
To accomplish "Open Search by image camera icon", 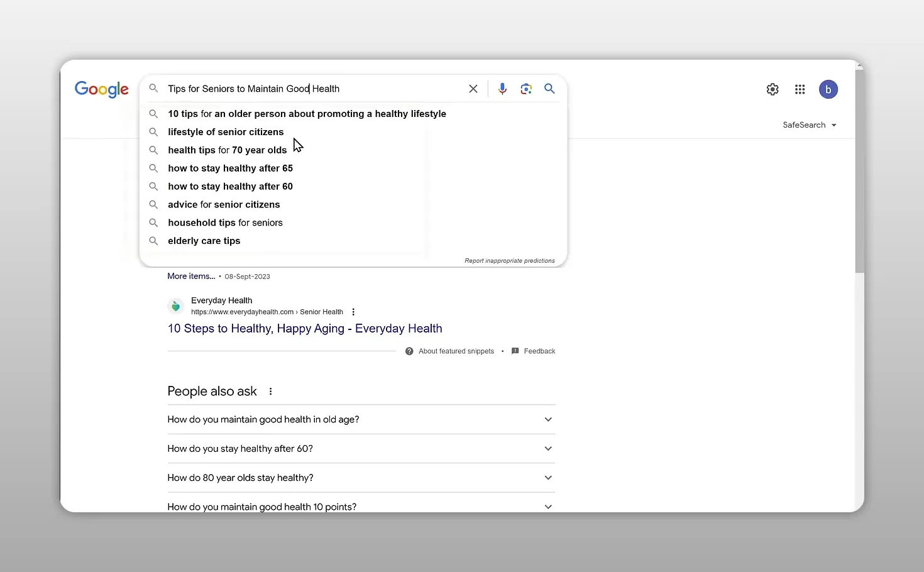I will point(526,89).
